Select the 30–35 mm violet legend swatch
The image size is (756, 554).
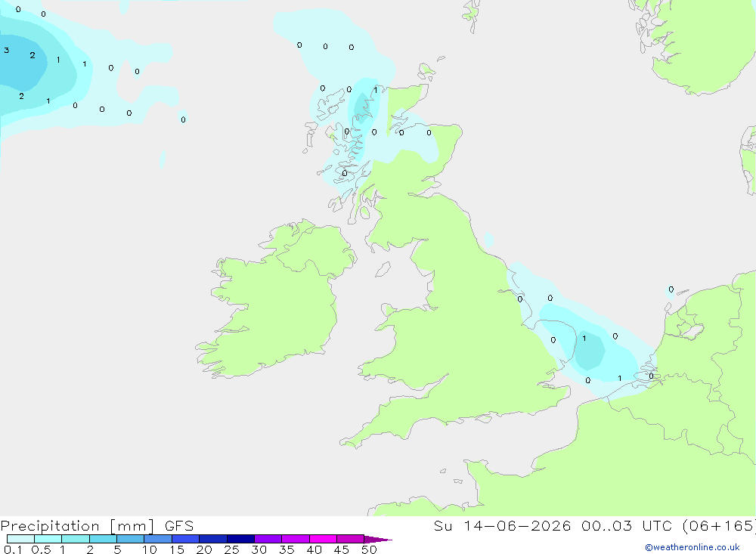tap(268, 539)
